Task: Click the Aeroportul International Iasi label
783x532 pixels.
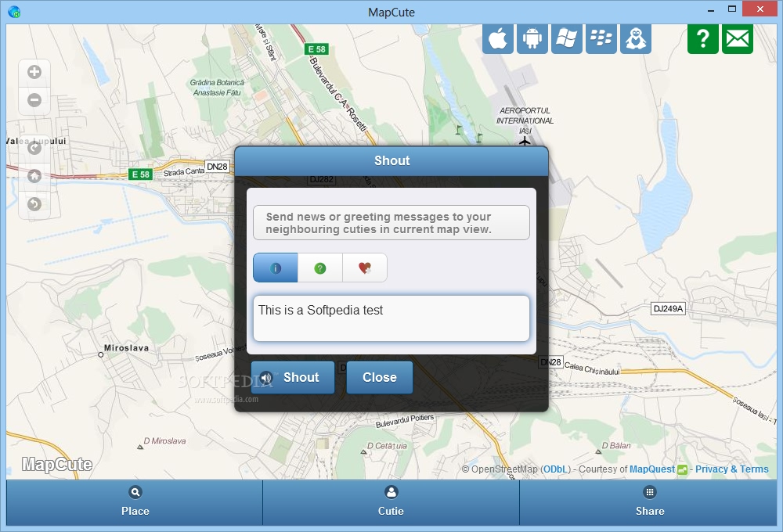Action: (x=525, y=120)
